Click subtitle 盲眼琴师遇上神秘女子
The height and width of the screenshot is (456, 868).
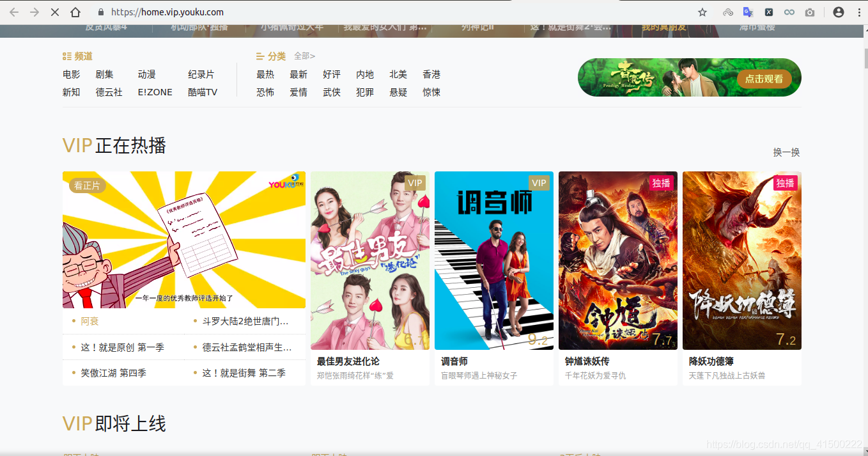479,376
